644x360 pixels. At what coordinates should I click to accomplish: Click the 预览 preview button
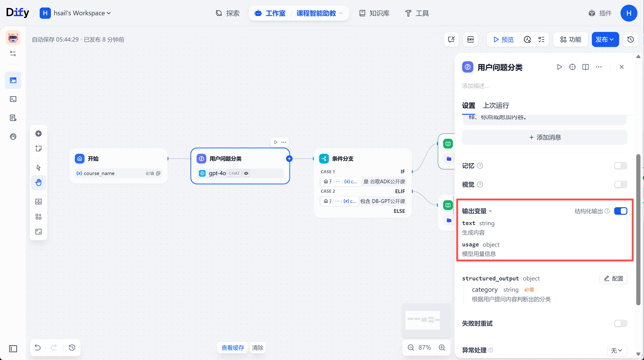coord(503,39)
